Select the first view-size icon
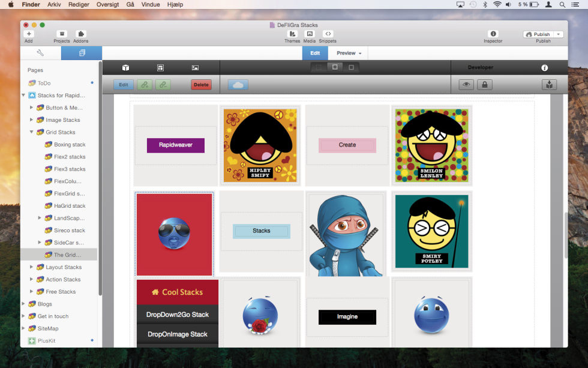 319,67
